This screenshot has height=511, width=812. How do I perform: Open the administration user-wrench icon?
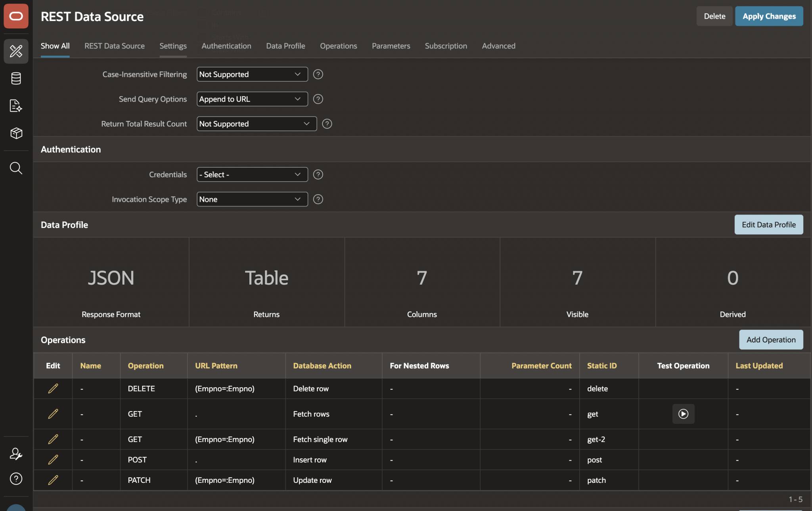16,454
